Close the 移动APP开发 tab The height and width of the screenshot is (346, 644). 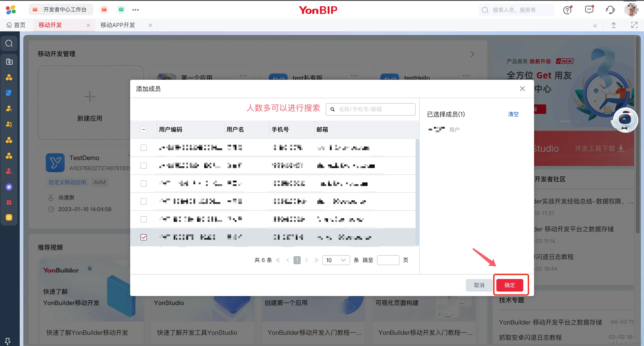(150, 25)
